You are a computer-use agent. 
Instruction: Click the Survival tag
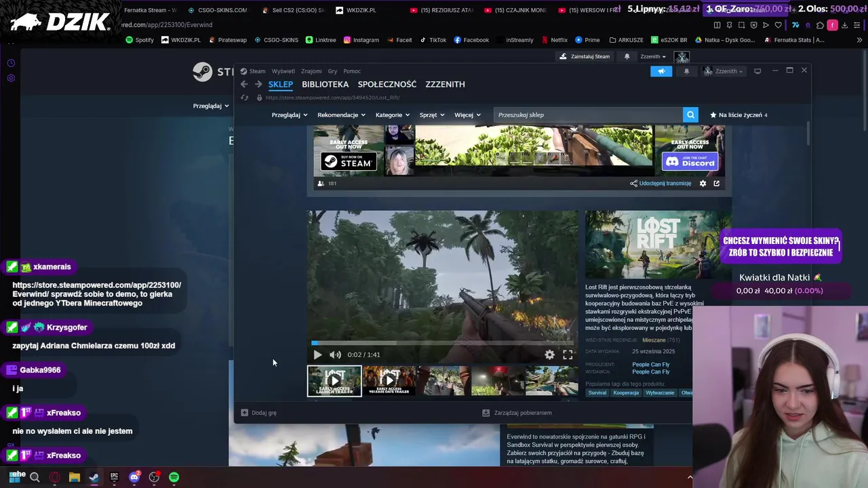coord(597,392)
